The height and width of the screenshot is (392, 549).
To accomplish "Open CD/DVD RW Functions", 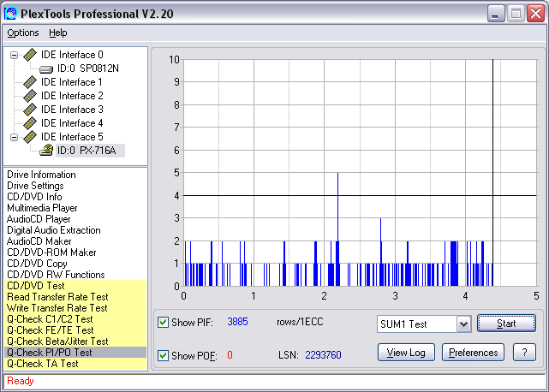I will [x=56, y=275].
